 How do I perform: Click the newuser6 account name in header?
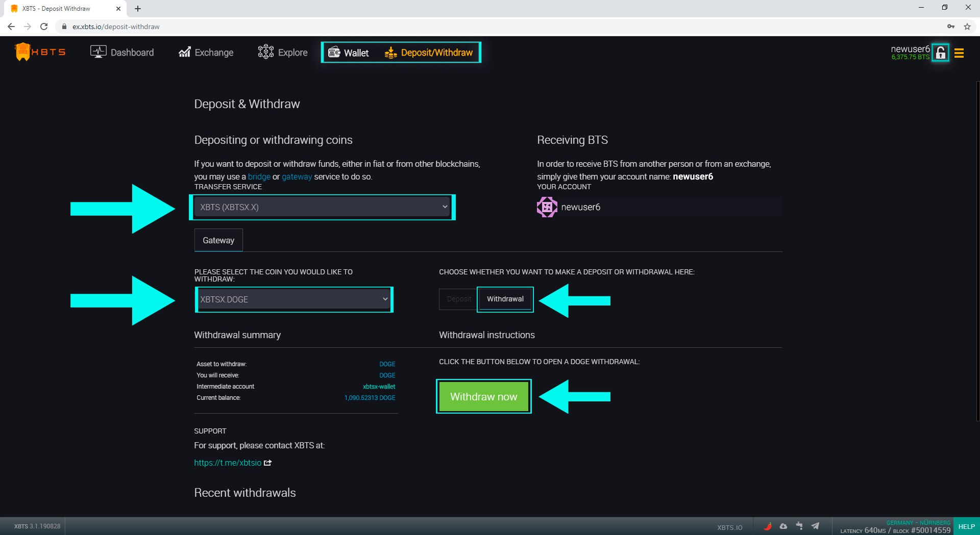coord(910,49)
